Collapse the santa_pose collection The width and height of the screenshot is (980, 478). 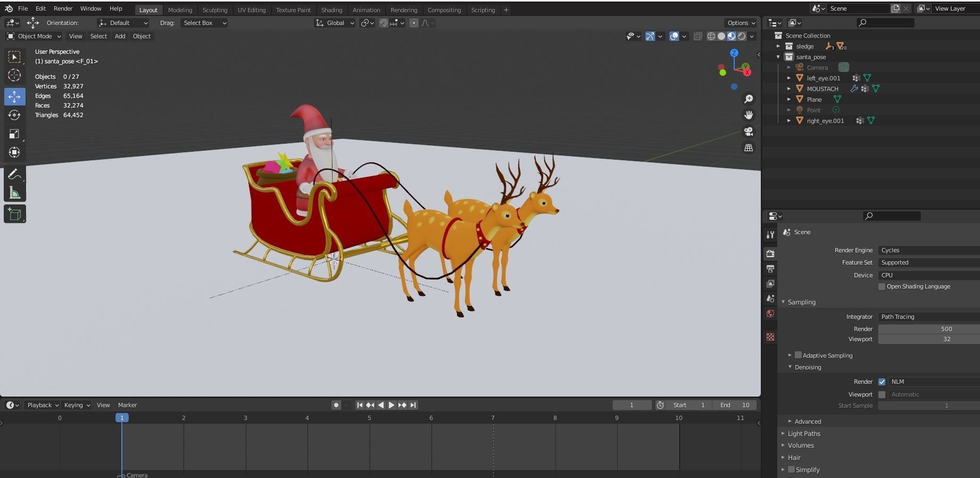pos(778,57)
